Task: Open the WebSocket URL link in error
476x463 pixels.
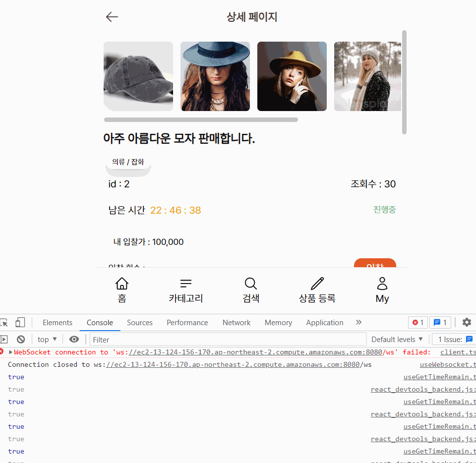Action: [255, 352]
